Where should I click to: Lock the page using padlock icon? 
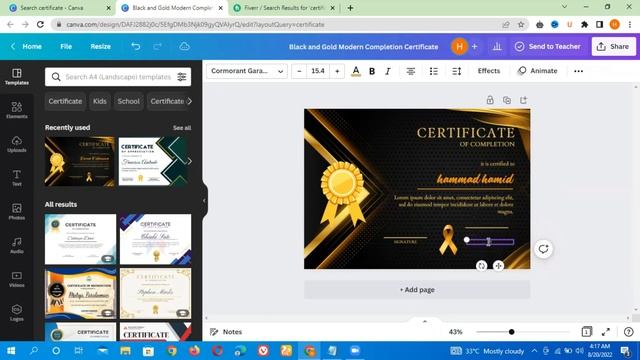coord(490,100)
